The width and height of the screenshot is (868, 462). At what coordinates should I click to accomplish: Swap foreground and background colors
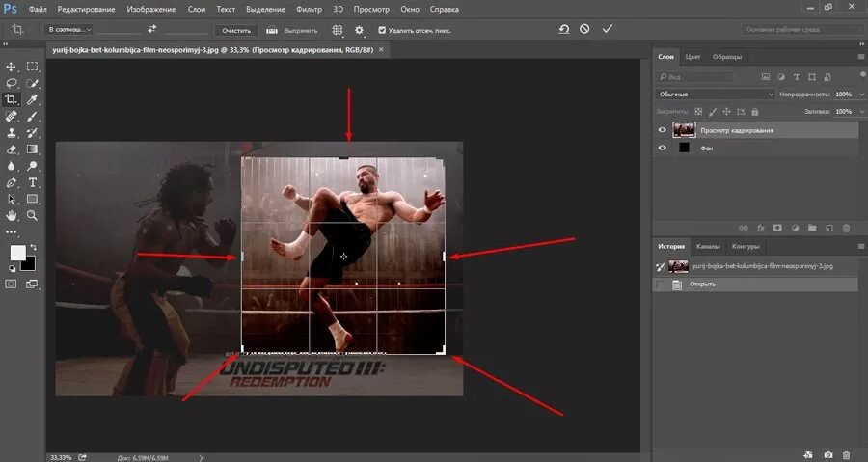click(33, 247)
